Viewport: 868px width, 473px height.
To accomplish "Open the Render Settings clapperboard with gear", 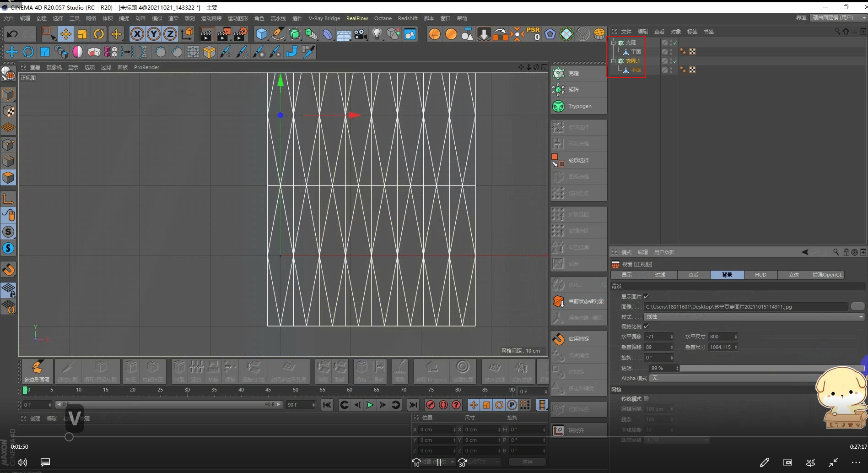I will pyautogui.click(x=240, y=34).
